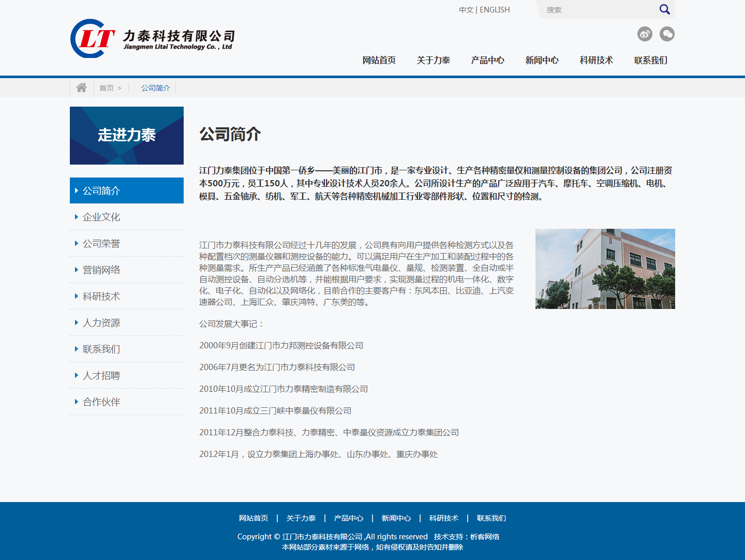Image resolution: width=745 pixels, height=560 pixels.
Task: Select 合作伙伴 in the sidebar
Action: 101,402
